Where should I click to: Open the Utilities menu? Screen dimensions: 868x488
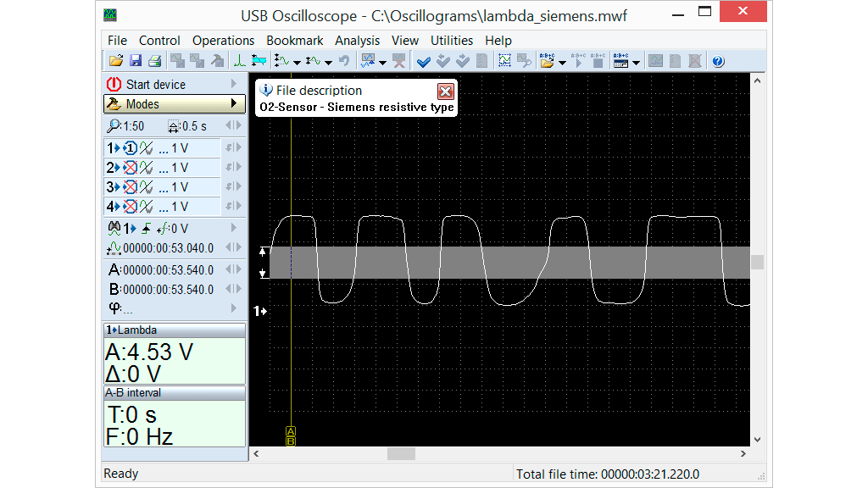[x=452, y=41]
